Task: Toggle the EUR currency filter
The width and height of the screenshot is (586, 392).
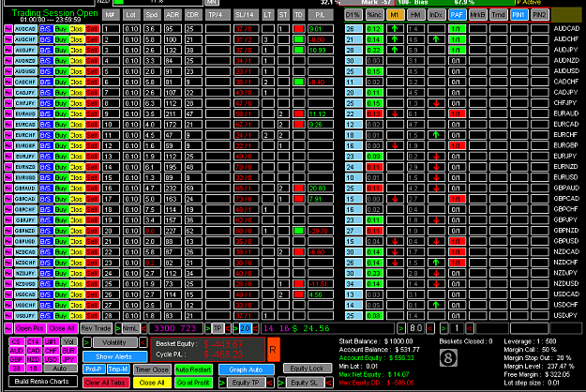Action: [68, 351]
